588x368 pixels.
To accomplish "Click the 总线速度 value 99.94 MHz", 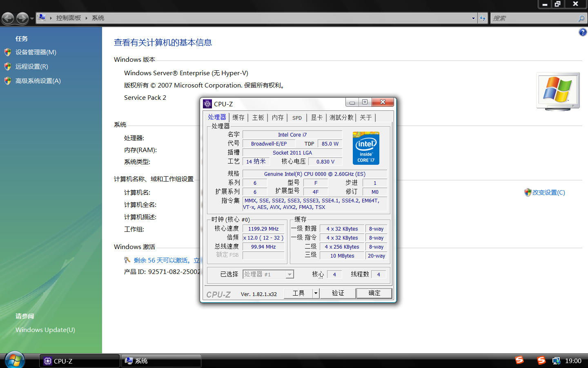I will [x=263, y=247].
